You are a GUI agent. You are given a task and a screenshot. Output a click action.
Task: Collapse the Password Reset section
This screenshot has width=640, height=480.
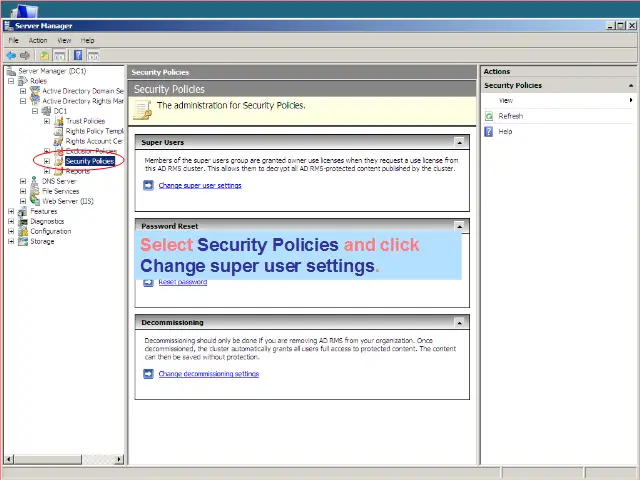[x=460, y=226]
